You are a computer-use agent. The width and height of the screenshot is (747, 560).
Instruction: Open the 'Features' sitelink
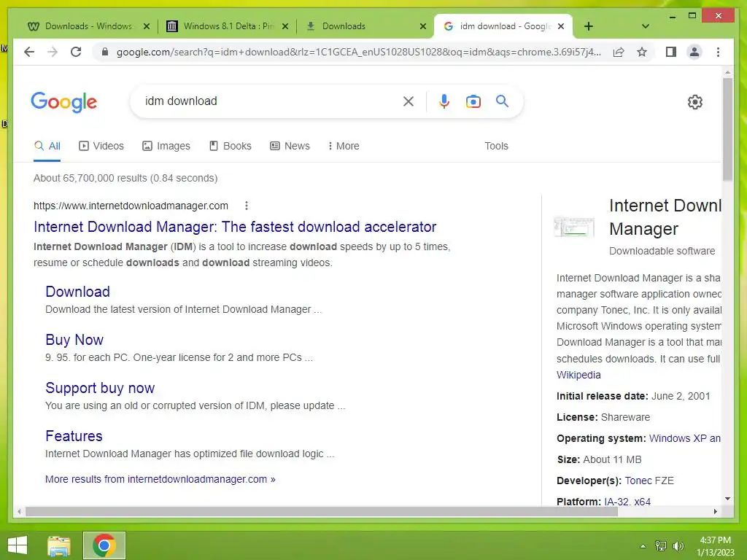coord(74,436)
